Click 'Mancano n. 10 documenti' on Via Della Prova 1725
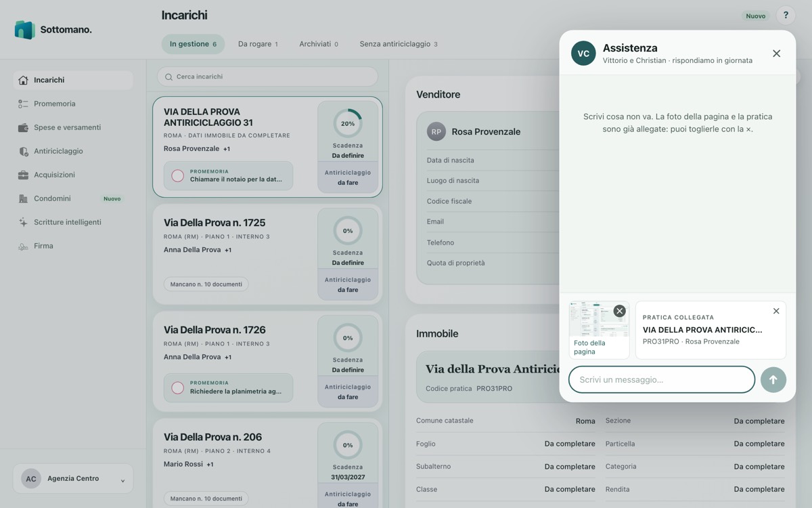Image resolution: width=812 pixels, height=508 pixels. click(x=206, y=284)
